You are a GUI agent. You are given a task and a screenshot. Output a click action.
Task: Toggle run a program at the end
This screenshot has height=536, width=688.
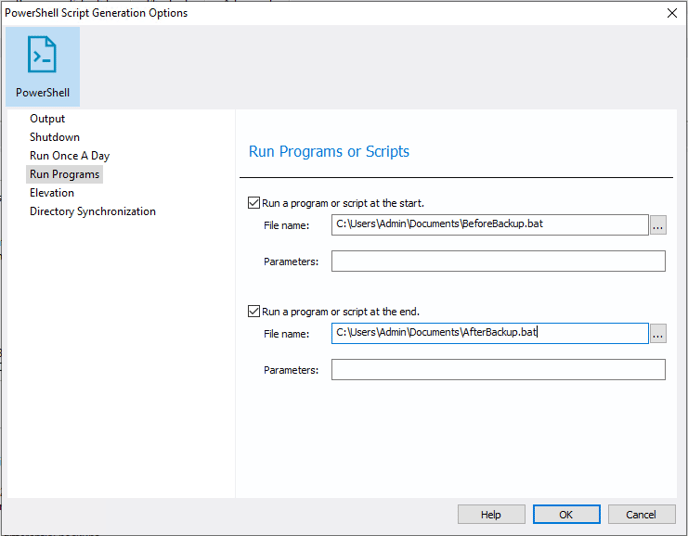(254, 311)
